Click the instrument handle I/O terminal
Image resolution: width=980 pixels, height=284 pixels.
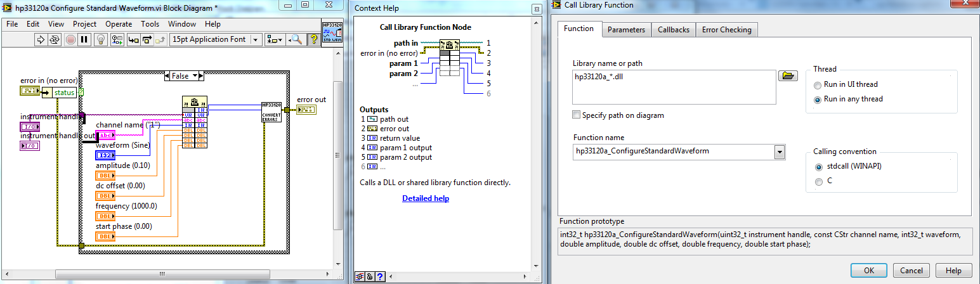[30, 127]
